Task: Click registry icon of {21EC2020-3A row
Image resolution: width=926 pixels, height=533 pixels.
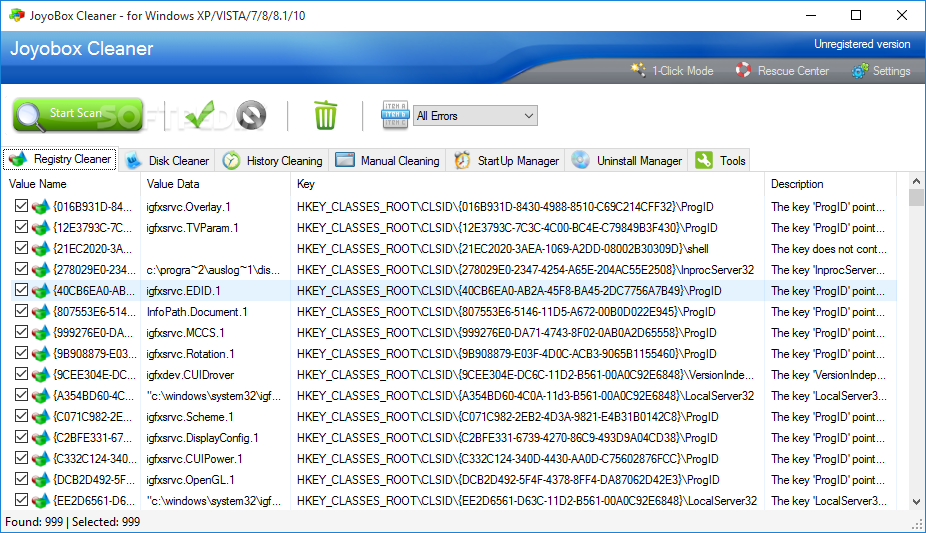Action: click(40, 248)
